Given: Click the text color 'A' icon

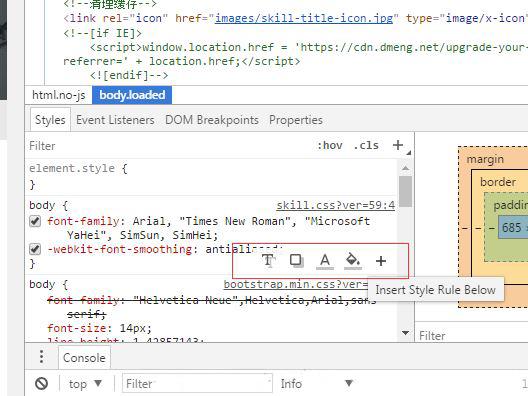Looking at the screenshot, I should pyautogui.click(x=325, y=261).
